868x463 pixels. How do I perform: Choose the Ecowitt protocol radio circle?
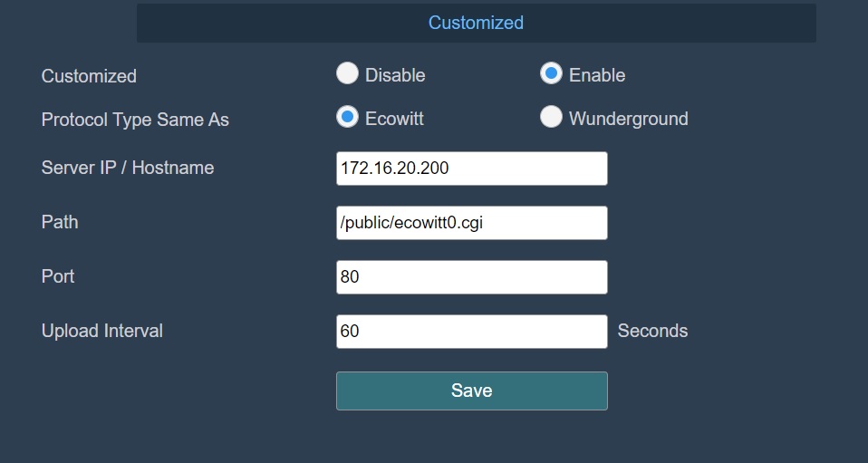pyautogui.click(x=347, y=117)
